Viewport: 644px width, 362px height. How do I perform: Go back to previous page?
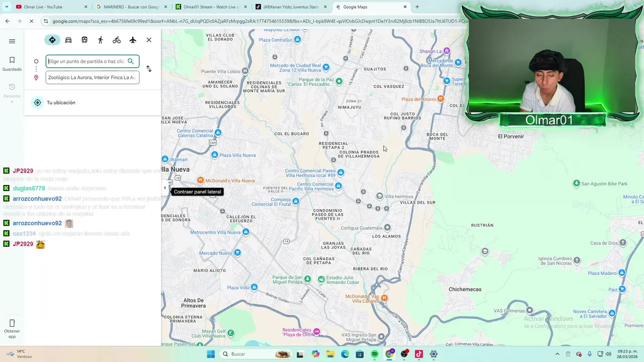click(7, 21)
